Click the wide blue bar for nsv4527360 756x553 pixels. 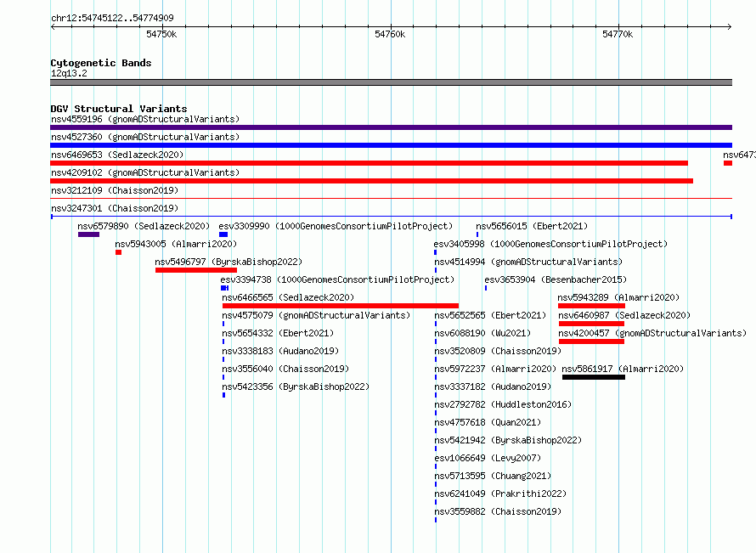pos(391,145)
